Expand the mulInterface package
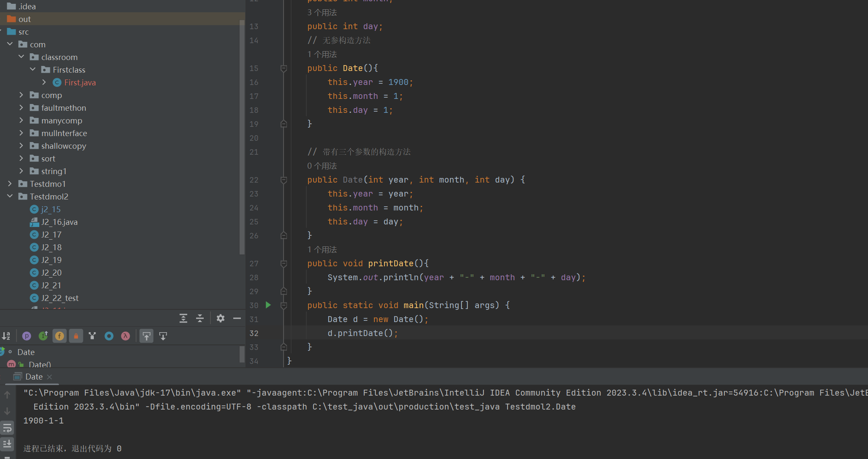Viewport: 868px width, 459px height. (x=21, y=133)
